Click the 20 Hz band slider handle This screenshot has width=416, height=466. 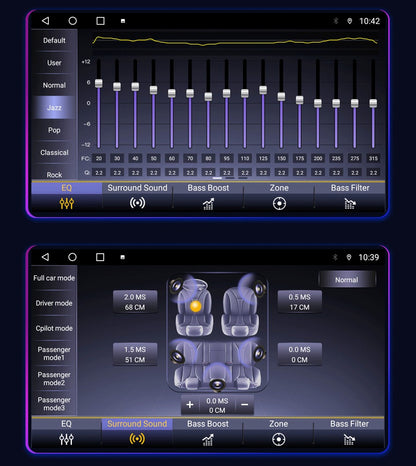tap(99, 83)
